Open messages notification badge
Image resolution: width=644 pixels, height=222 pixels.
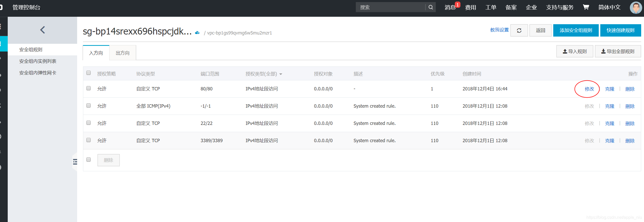458,5
